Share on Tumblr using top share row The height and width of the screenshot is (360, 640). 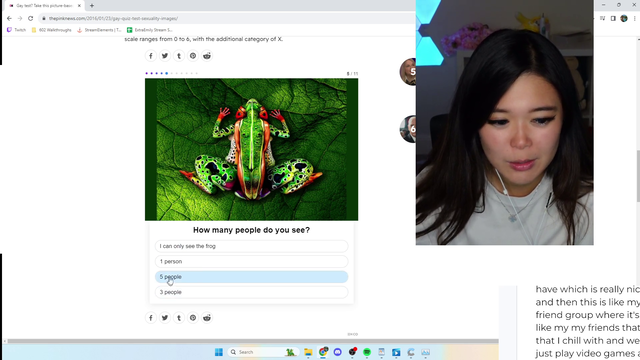pos(179,56)
